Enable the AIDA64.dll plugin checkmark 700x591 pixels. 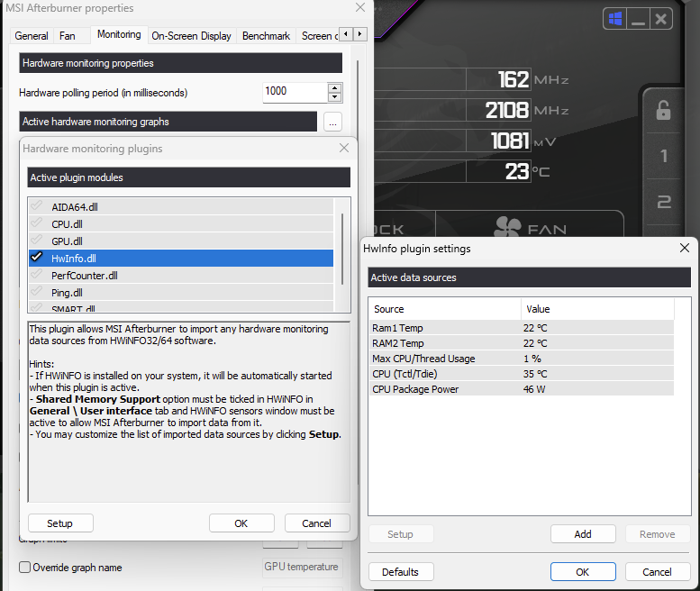(37, 205)
